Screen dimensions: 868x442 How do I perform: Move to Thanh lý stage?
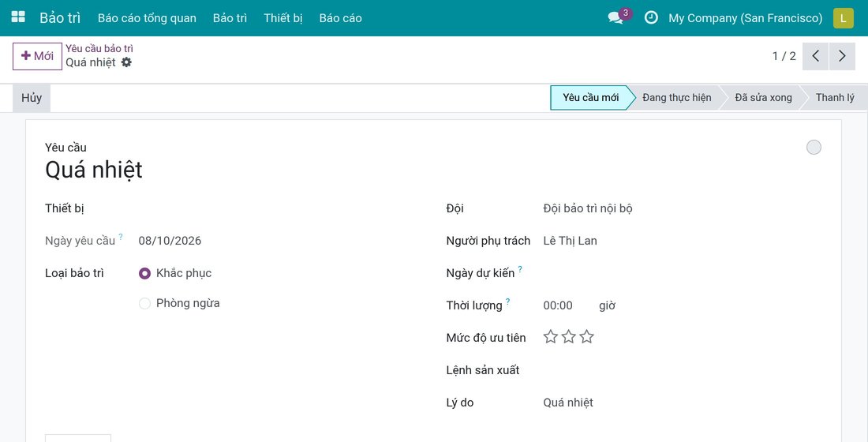[834, 98]
